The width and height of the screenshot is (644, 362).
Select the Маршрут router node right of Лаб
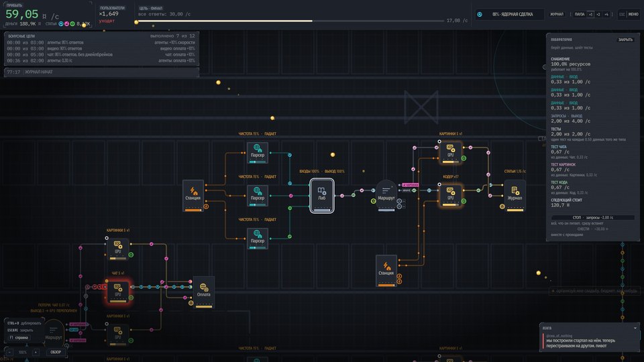(386, 195)
